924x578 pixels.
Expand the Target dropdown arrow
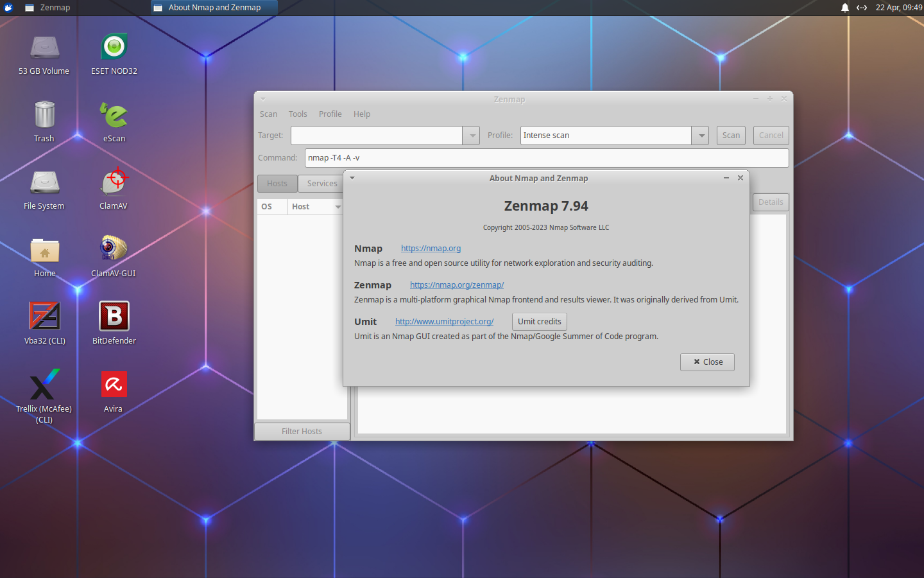tap(472, 136)
